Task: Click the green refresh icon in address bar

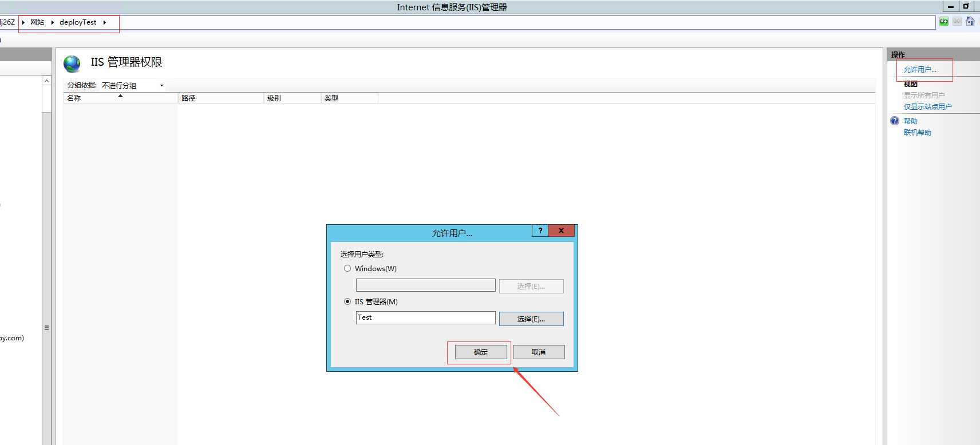Action: coord(944,22)
